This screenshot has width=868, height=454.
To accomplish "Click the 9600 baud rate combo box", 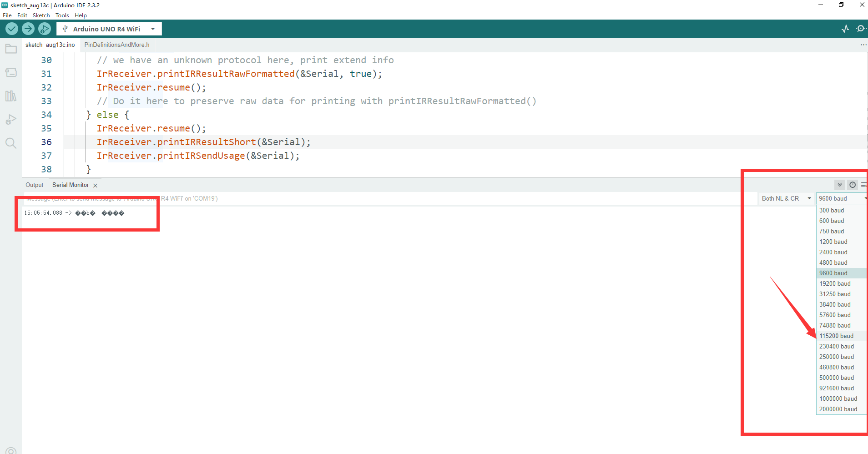I will point(842,198).
